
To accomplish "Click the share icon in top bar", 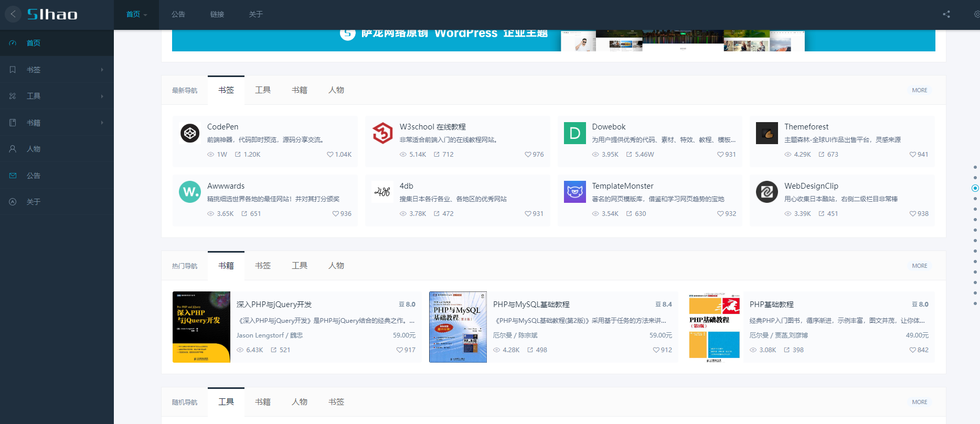I will click(946, 14).
